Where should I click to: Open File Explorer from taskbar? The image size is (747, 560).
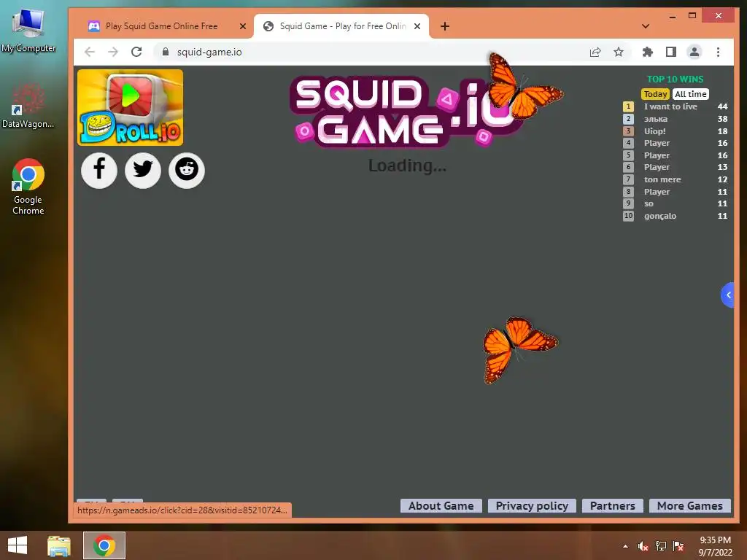59,545
